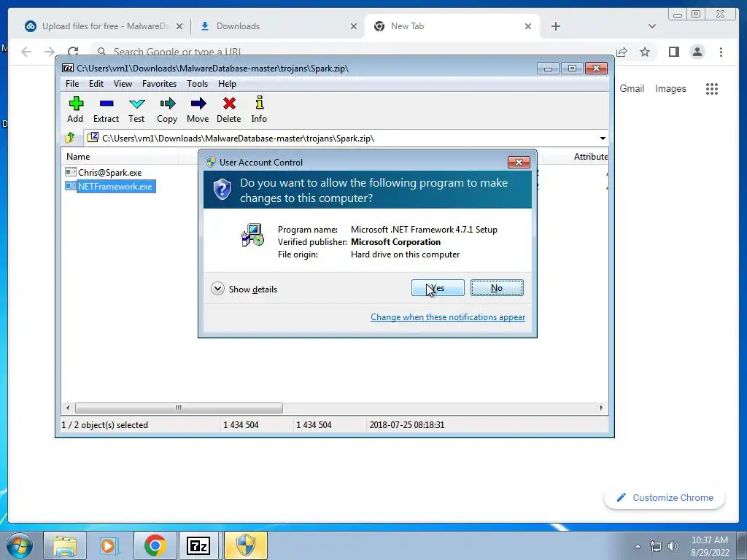Viewport: 747px width, 560px height.
Task: Click the UAC shield taskbar button
Action: click(245, 545)
